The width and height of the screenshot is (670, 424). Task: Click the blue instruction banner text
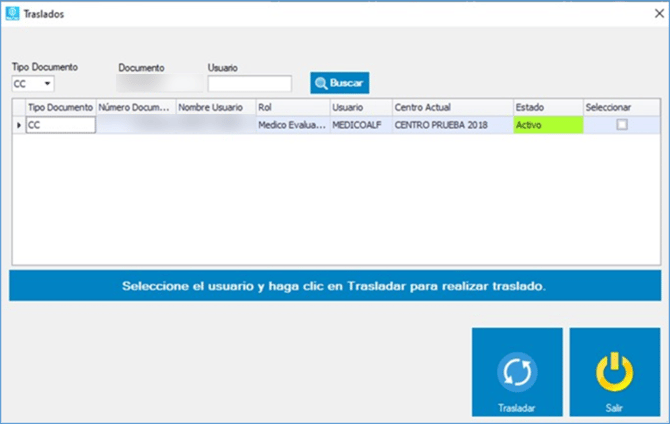(x=334, y=286)
